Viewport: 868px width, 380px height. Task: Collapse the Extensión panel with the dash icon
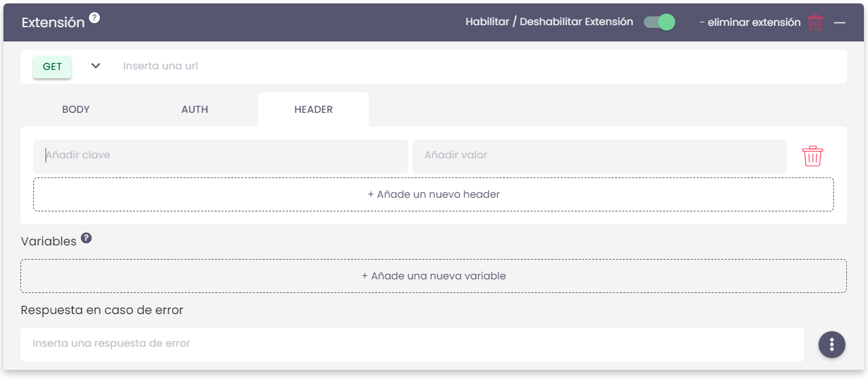(839, 22)
